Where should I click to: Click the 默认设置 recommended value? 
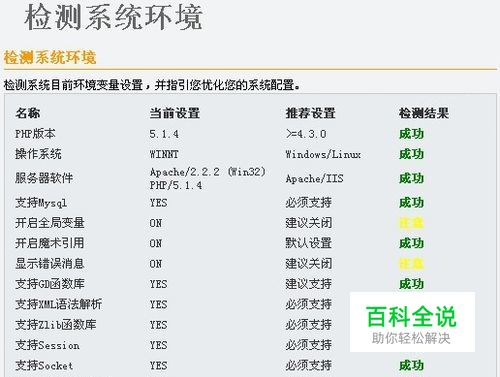(309, 243)
